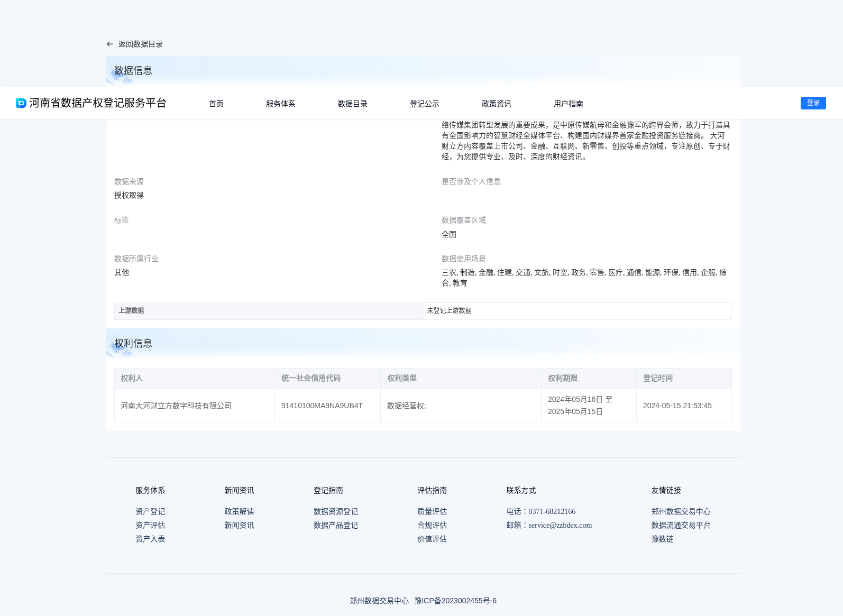
Task: Click the 是否涉及个人信息 field label
Action: [x=471, y=181]
